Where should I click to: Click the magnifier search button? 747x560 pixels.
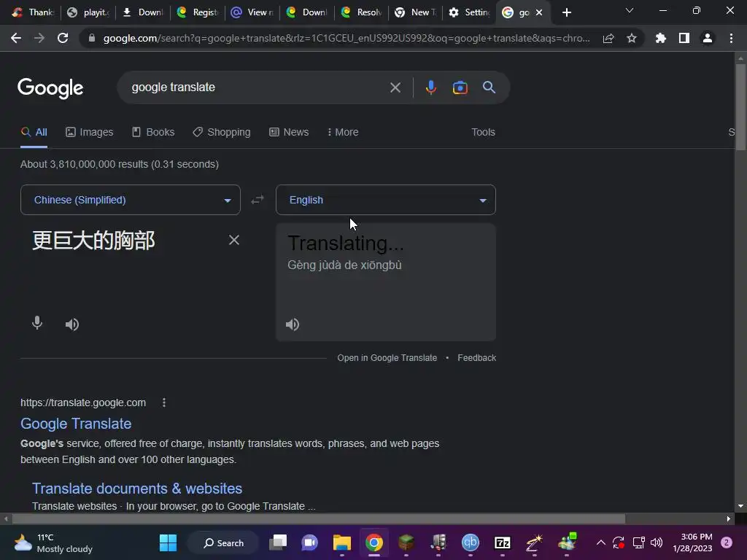coord(489,87)
